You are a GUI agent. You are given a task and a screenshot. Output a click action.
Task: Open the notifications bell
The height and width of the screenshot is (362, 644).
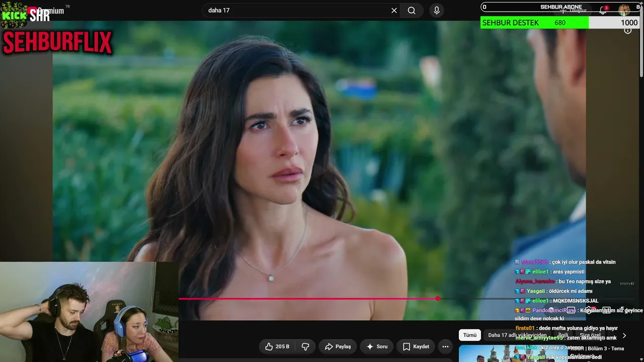[603, 10]
